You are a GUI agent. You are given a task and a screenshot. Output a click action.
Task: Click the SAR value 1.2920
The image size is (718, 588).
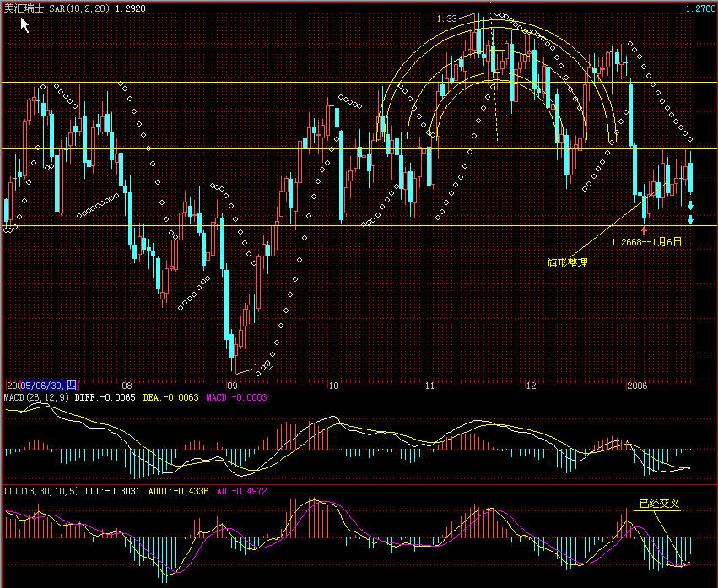129,8
